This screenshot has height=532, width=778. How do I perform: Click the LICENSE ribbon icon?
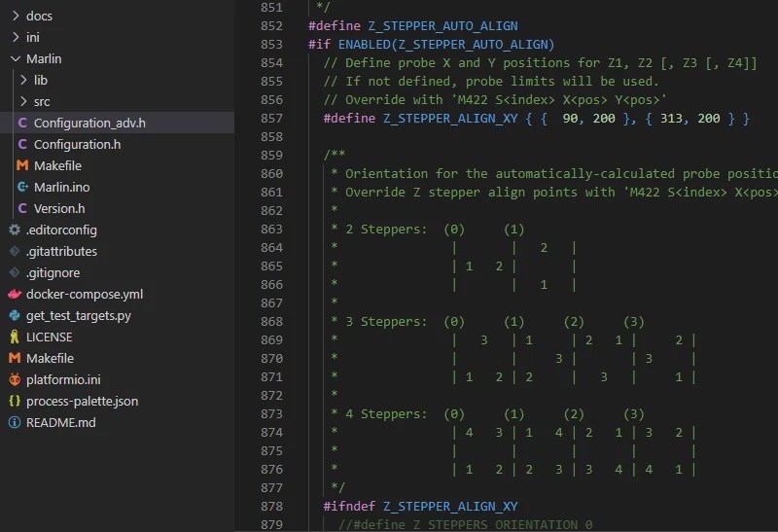15,337
